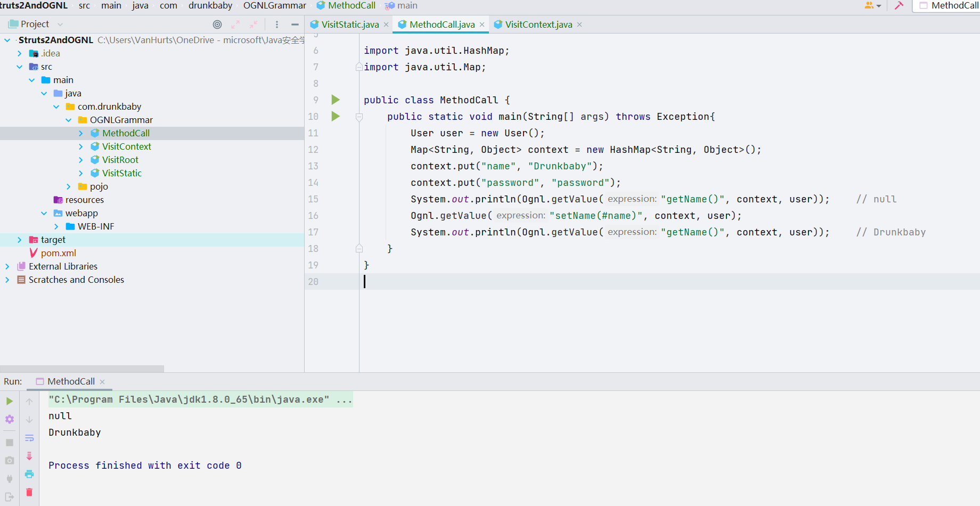The image size is (980, 506).
Task: Toggle soft-wrap in the Run console
Action: [x=29, y=438]
